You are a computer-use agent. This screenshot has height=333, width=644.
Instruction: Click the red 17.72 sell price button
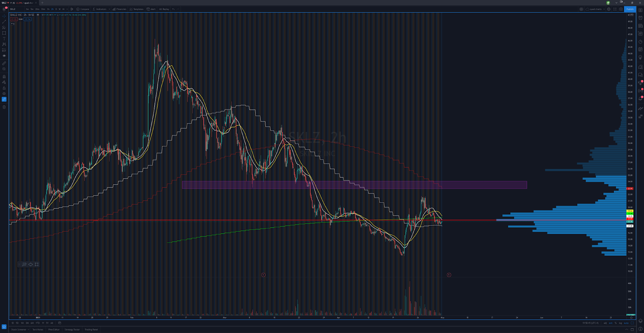coord(14,19)
